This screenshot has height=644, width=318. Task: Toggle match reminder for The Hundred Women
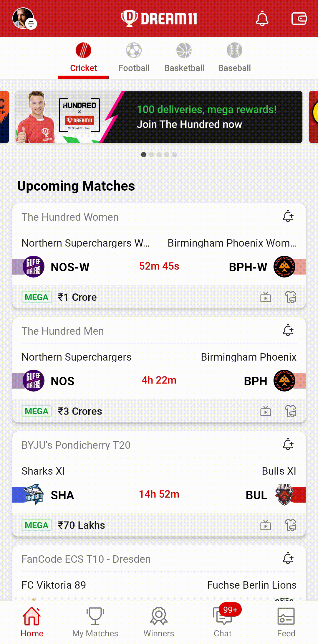(288, 217)
